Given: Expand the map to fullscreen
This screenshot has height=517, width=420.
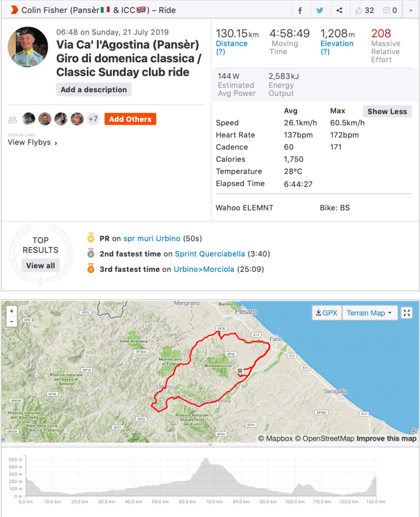Looking at the screenshot, I should tap(407, 313).
